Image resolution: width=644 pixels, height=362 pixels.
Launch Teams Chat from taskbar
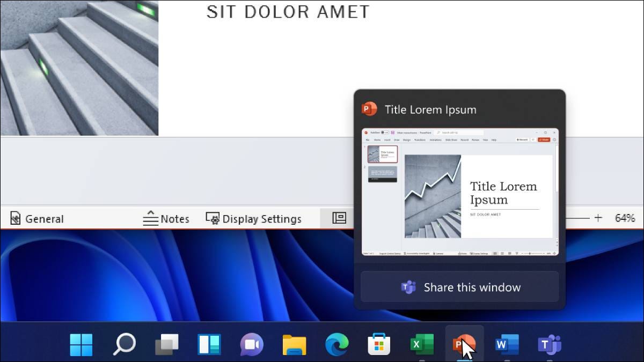252,344
